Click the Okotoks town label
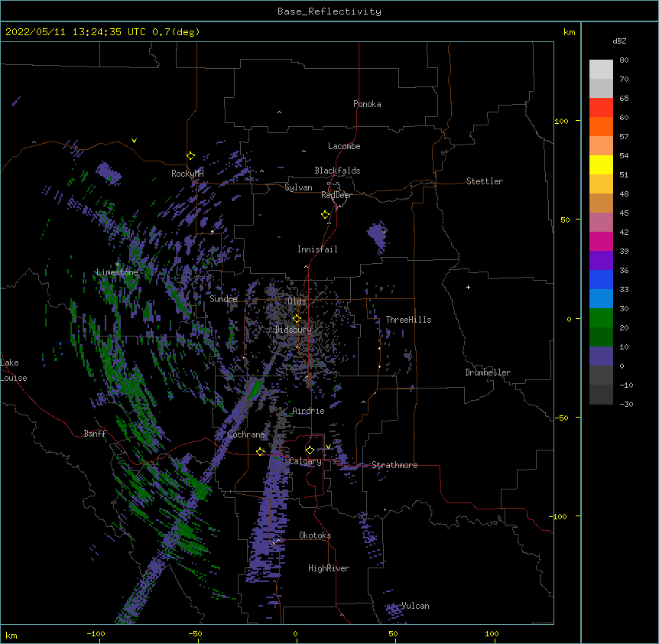Viewport: 659px width, 644px height. click(315, 535)
